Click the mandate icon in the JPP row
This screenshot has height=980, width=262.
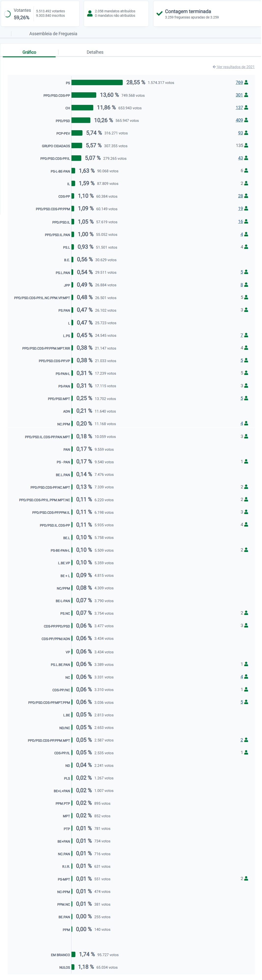click(x=246, y=285)
